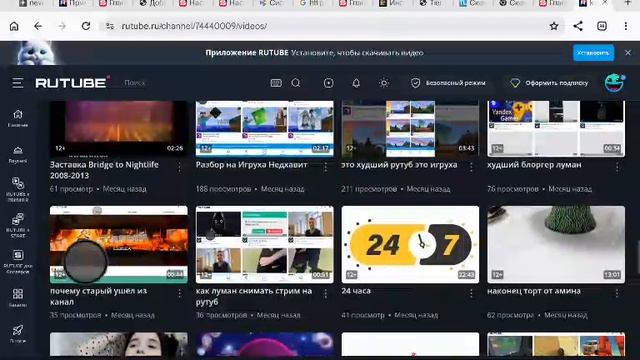Close the RUTUBE app banner
This screenshot has width=640, height=360.
coord(628,53)
